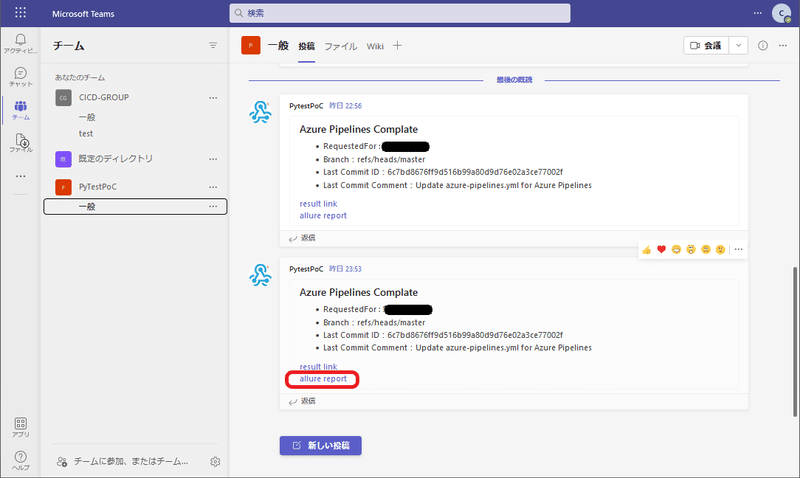Screen dimensions: 800x478
Task: Click the 検索 search box
Action: coord(400,13)
